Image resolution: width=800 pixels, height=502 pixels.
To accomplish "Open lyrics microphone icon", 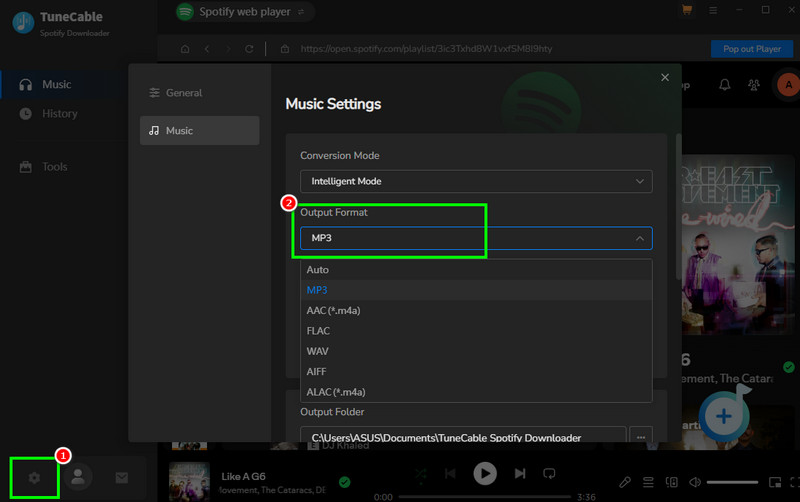I will [625, 482].
